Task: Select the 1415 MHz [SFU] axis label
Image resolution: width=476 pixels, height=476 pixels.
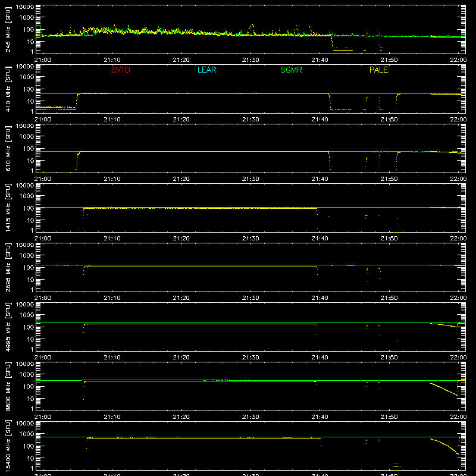Action: [x=8, y=208]
